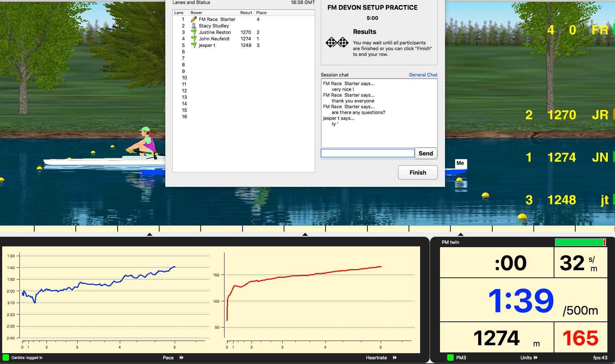Click the Heartrate graph label

point(376,358)
